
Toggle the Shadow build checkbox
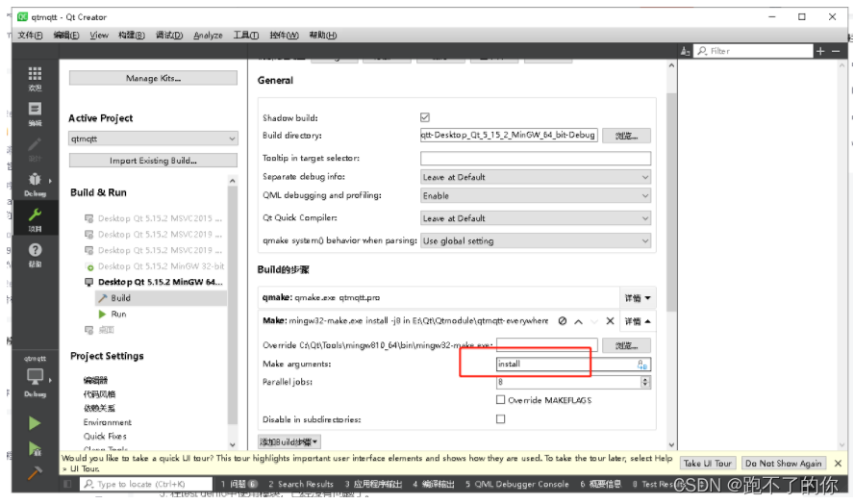point(425,117)
